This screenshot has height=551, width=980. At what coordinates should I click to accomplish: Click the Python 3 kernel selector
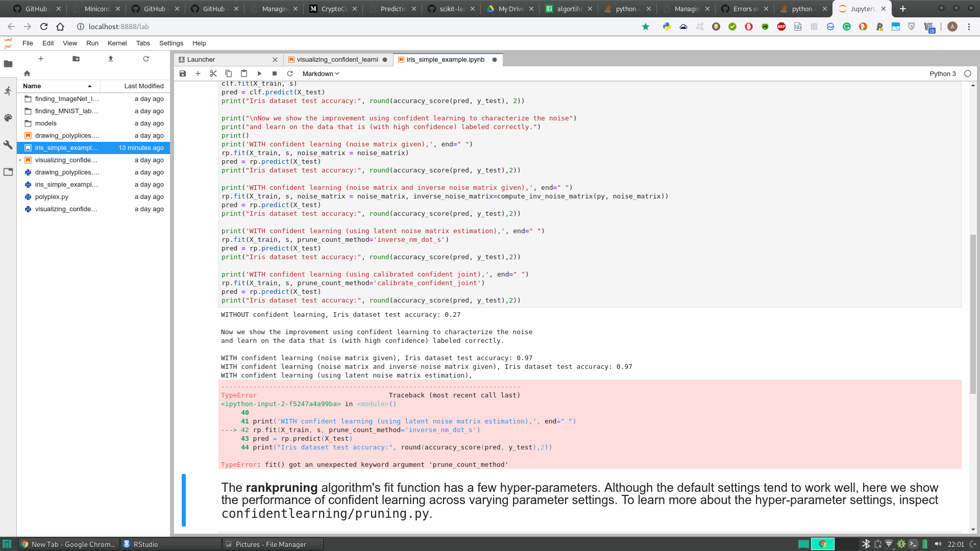point(942,73)
